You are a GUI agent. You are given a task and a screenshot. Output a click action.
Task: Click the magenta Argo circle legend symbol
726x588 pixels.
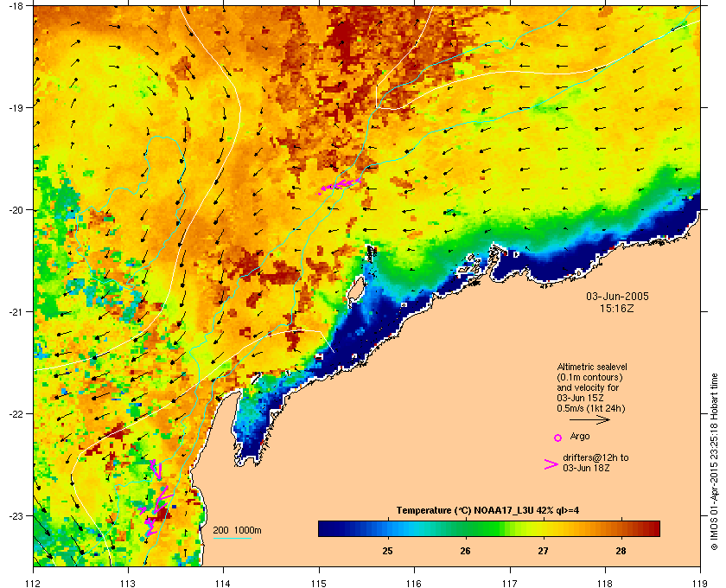(x=558, y=438)
